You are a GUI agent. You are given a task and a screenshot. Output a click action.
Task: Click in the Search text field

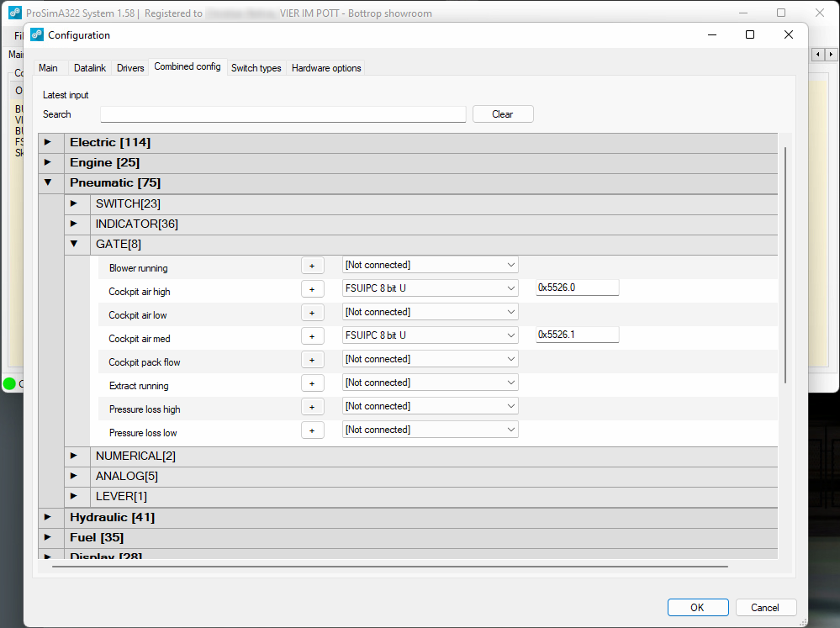click(283, 114)
